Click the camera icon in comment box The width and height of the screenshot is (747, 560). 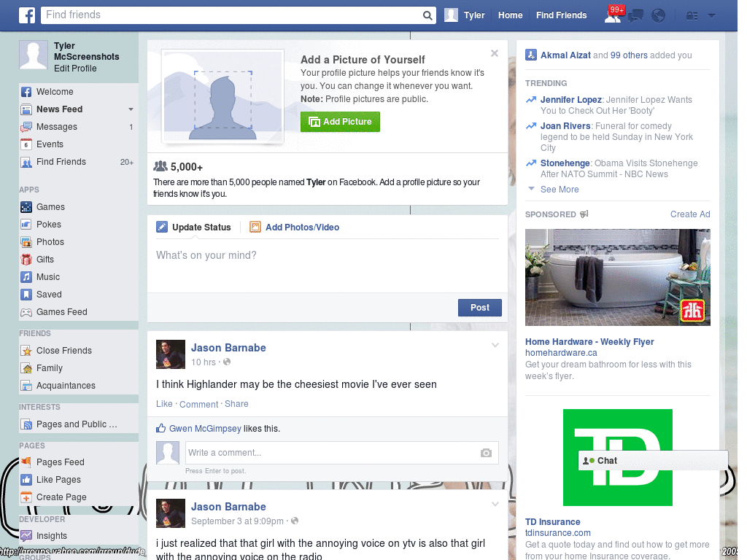tap(486, 453)
